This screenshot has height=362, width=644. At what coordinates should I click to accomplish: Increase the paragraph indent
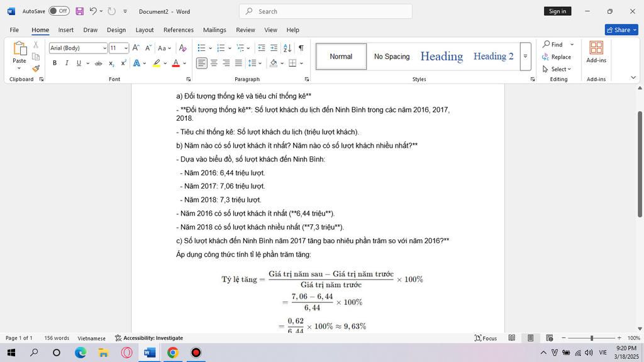[274, 48]
